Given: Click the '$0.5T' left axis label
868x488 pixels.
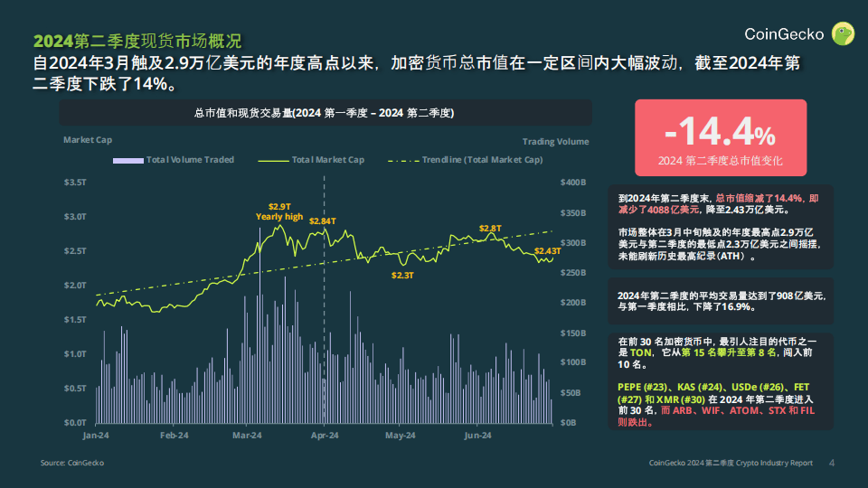Looking at the screenshot, I should 75,389.
